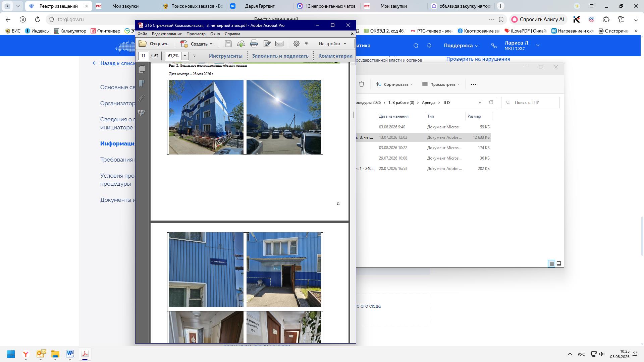This screenshot has height=362, width=644.
Task: Open the Справка menu in Acrobat
Action: (232, 34)
